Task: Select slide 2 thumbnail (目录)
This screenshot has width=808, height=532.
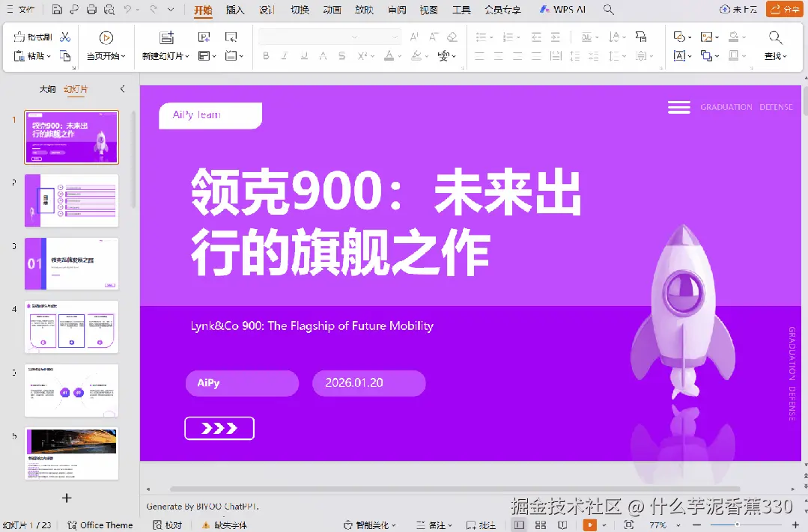Action: [72, 201]
